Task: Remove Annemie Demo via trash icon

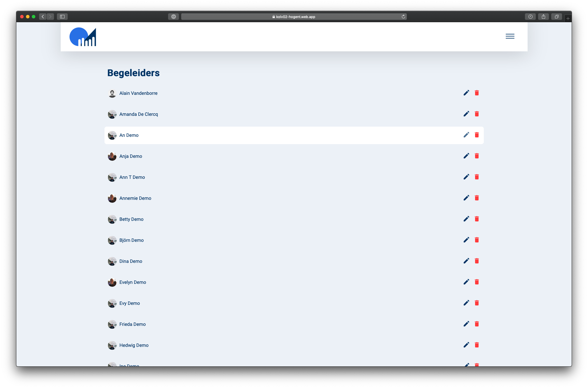Action: pyautogui.click(x=477, y=198)
